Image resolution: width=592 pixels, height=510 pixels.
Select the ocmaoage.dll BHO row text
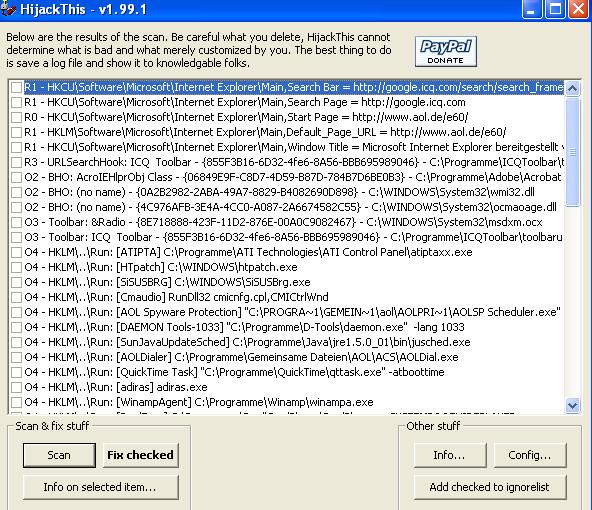point(290,207)
